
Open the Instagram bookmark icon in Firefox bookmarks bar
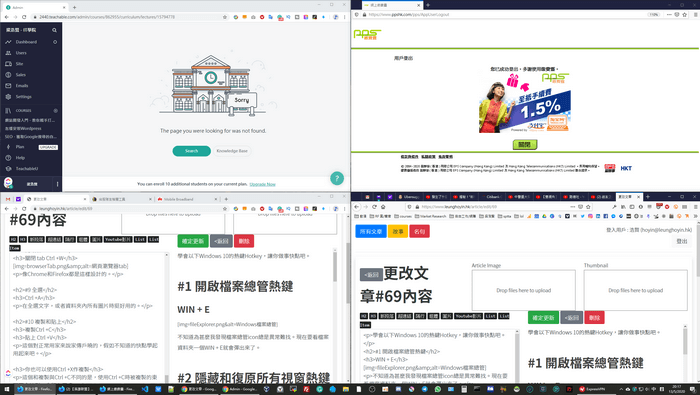590,216
